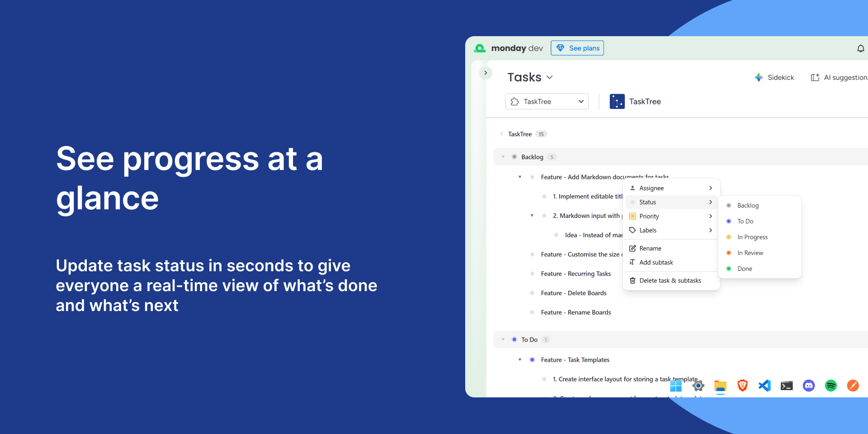Click the TaskTree breadcrumb back arrow

[501, 134]
